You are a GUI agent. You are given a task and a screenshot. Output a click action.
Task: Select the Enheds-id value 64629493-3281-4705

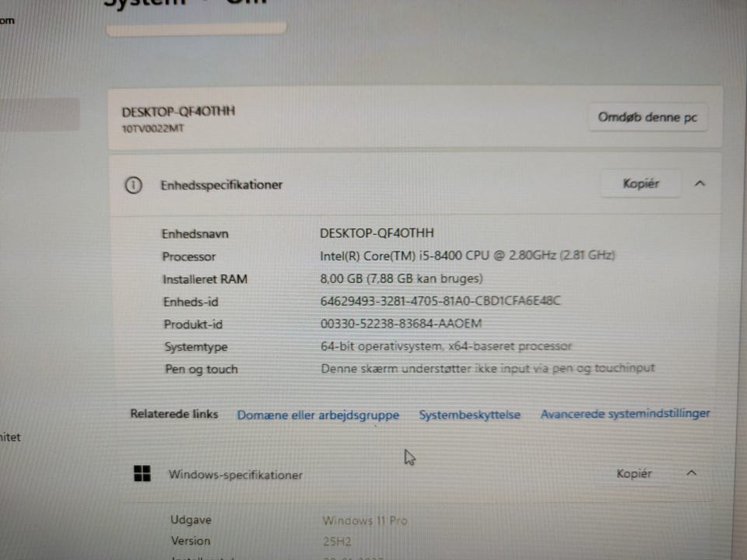[x=440, y=301]
